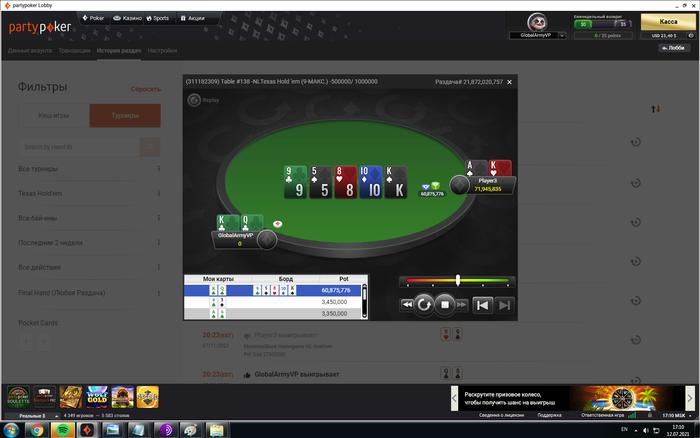This screenshot has height=438, width=700.
Task: Stop the hand replay
Action: [445, 305]
